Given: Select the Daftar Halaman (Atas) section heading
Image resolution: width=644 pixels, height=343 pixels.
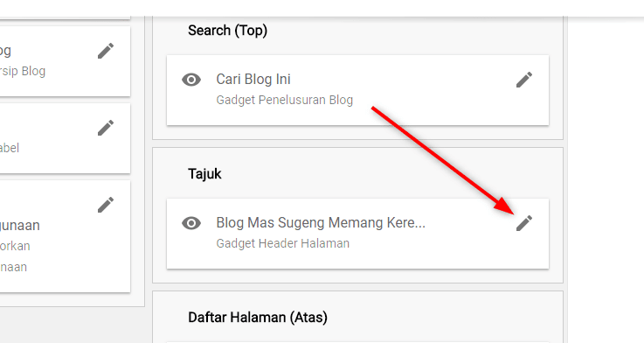Looking at the screenshot, I should coord(258,318).
